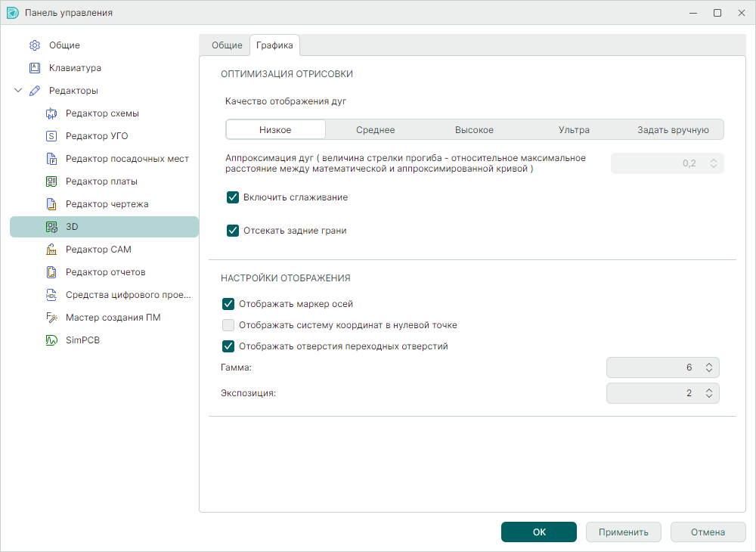Viewport: 756px width, 552px height.
Task: Open the Клавиатура settings icon
Action: pyautogui.click(x=35, y=68)
